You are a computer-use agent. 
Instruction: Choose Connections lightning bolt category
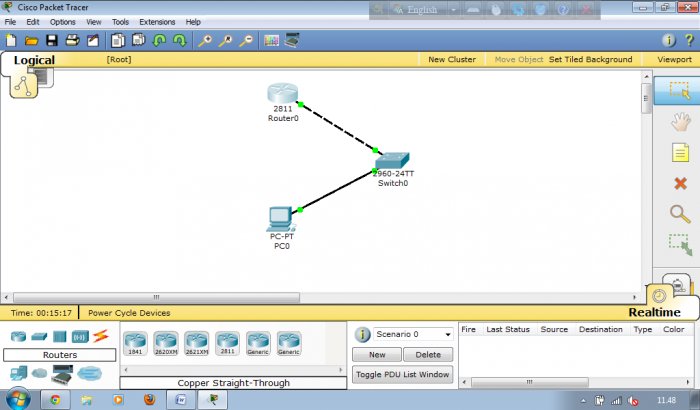coord(101,336)
